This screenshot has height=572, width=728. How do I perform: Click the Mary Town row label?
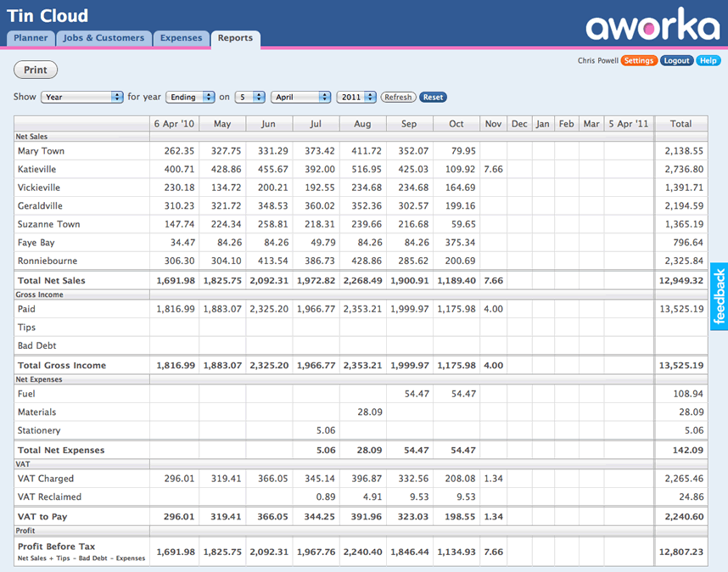[x=41, y=151]
